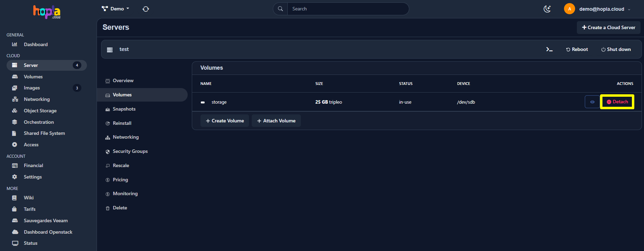Click the Object Storage cubes icon
The height and width of the screenshot is (251, 644).
tap(15, 111)
